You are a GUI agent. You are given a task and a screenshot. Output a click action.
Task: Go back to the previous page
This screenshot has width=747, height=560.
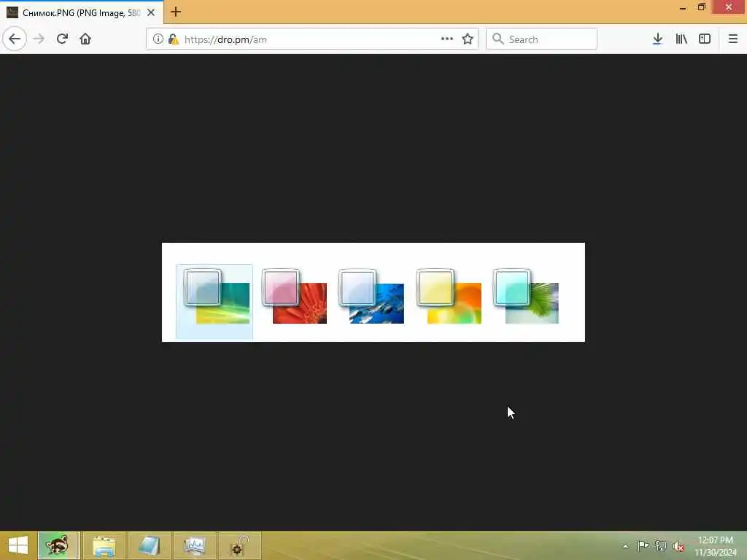[15, 39]
